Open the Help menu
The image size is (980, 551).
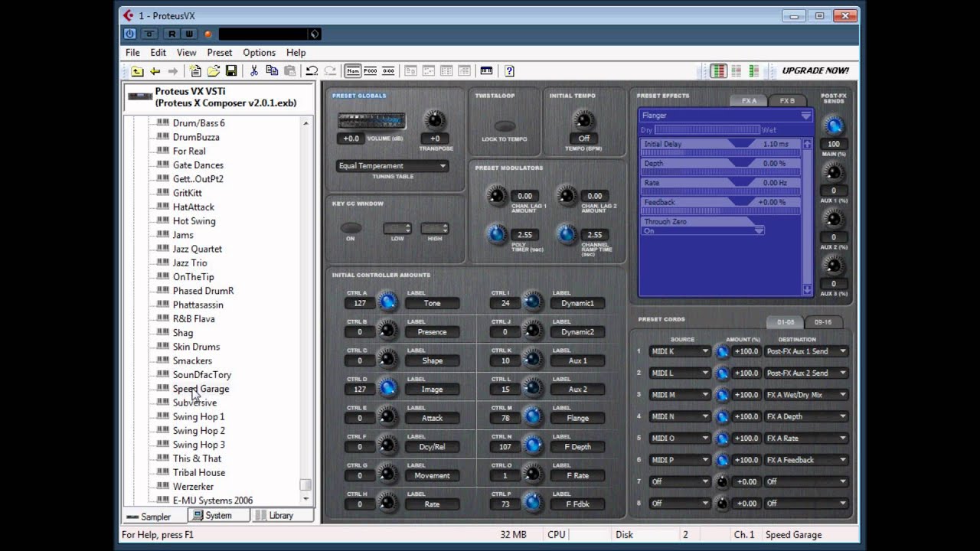click(x=296, y=53)
